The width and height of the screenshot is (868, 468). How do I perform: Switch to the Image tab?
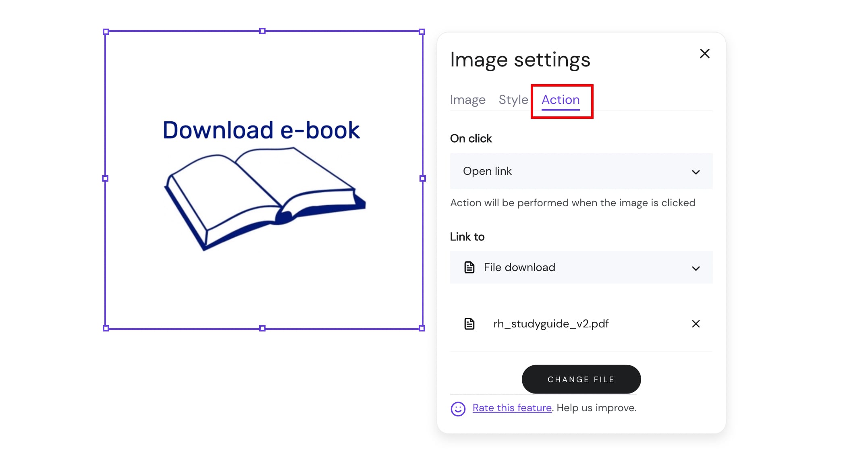click(x=467, y=99)
